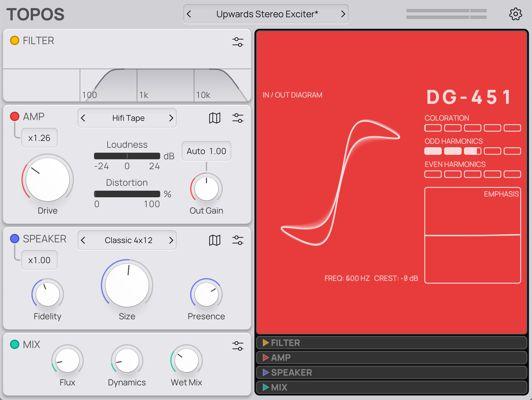
Task: Open the AMP advanced controls icon
Action: click(238, 118)
